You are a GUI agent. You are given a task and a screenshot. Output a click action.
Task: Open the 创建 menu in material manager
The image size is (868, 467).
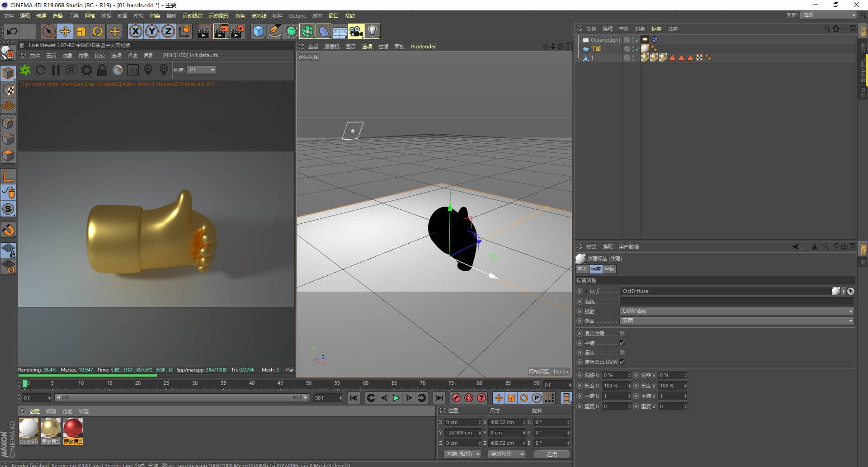[35, 411]
